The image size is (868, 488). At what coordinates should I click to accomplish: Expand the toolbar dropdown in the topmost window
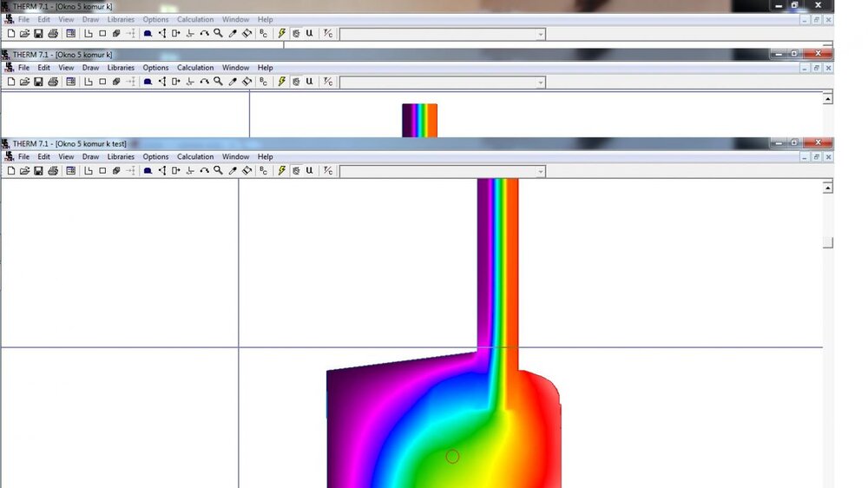click(x=541, y=35)
